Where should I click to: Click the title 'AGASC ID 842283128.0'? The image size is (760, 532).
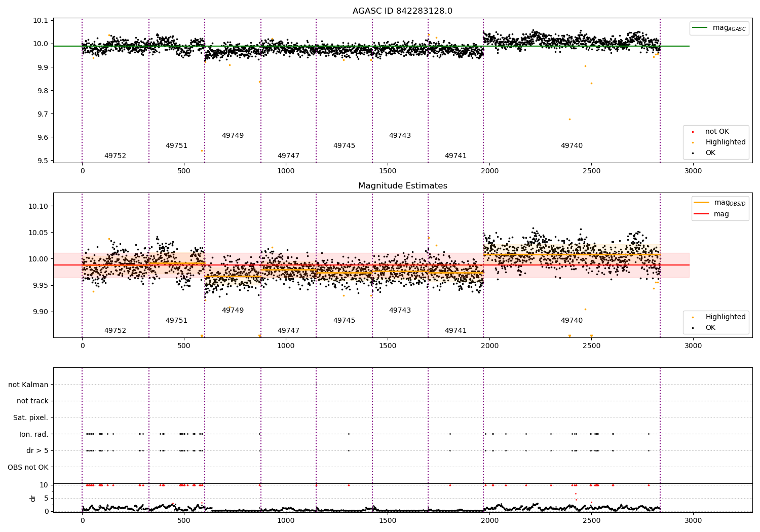point(402,11)
